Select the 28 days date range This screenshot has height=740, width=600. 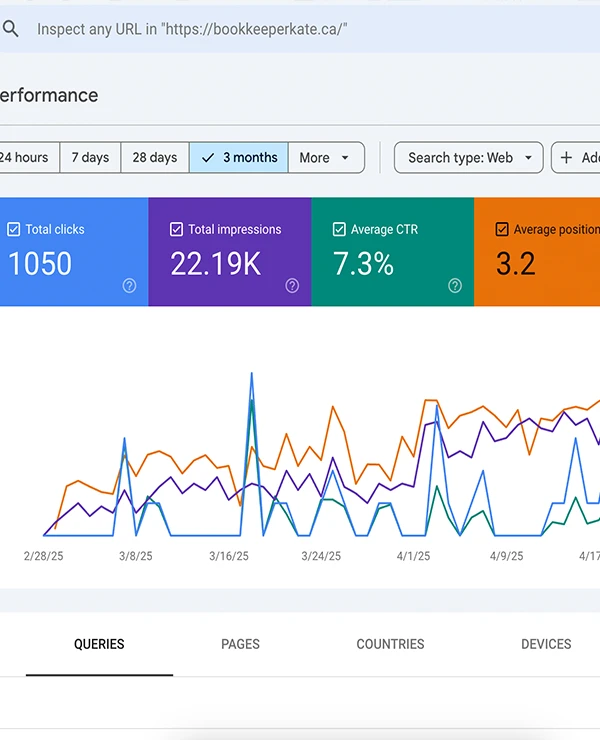coord(155,158)
